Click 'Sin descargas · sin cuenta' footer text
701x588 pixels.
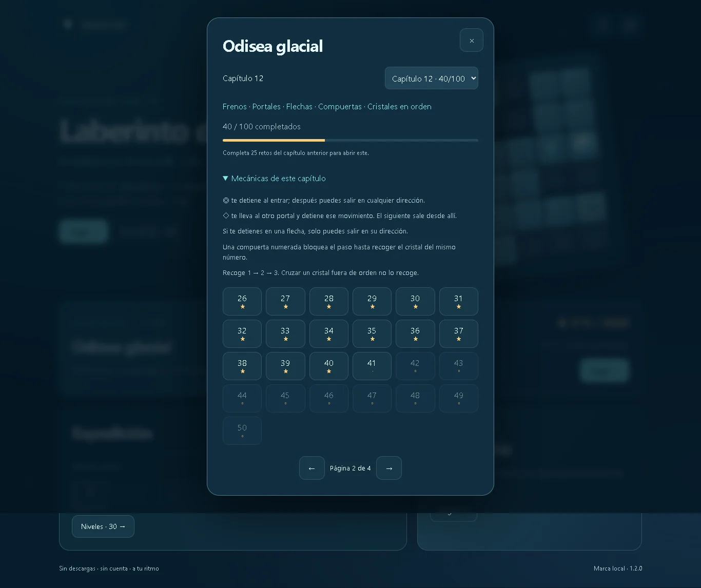pos(109,569)
